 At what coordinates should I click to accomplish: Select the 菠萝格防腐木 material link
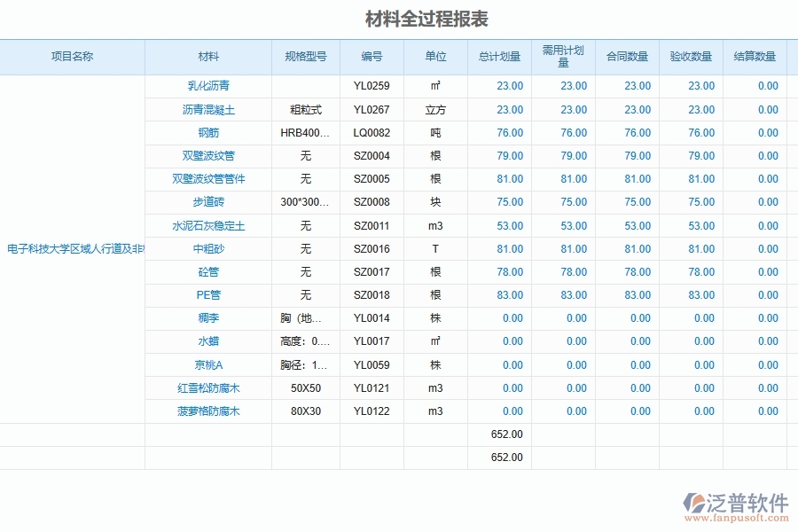tap(209, 411)
